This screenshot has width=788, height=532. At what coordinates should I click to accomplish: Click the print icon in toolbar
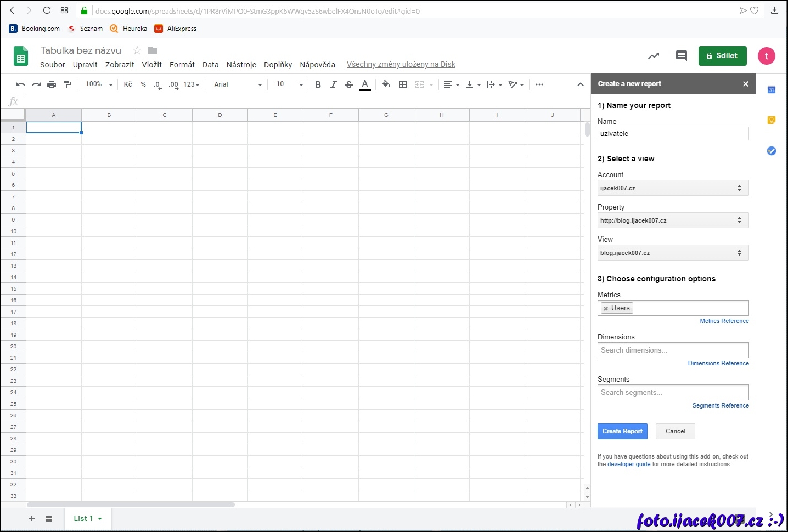click(52, 84)
